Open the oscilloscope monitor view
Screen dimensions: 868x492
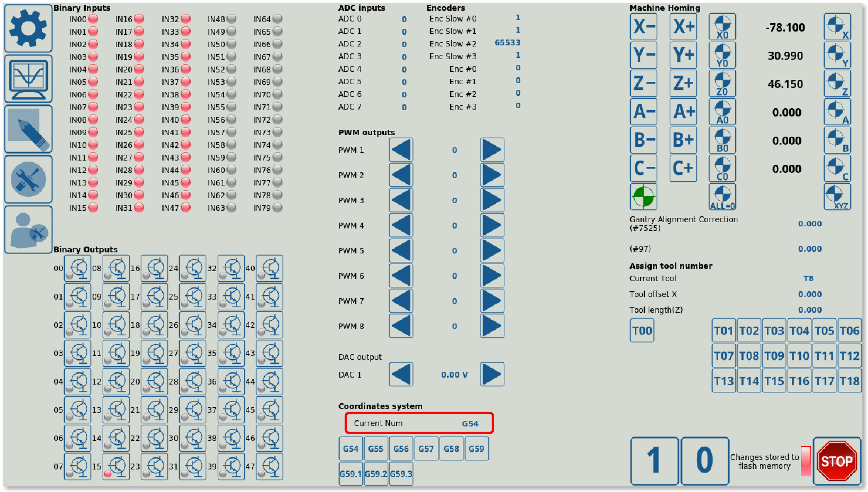28,79
